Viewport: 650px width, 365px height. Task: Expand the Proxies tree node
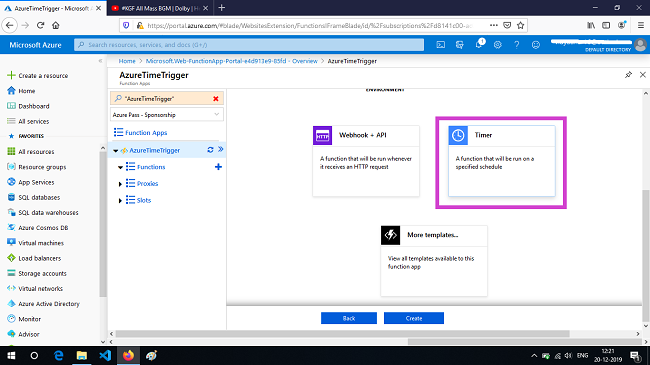[x=120, y=184]
